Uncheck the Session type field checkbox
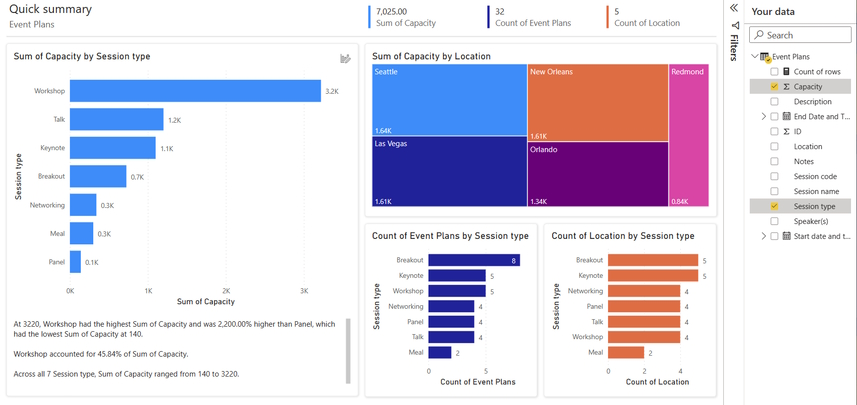The image size is (857, 405). point(774,206)
